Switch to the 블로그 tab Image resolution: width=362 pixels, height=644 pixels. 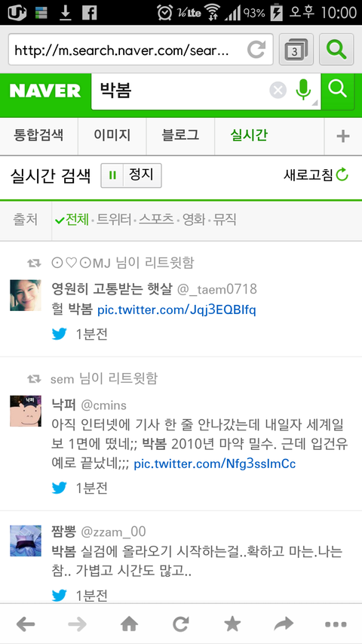(x=180, y=136)
